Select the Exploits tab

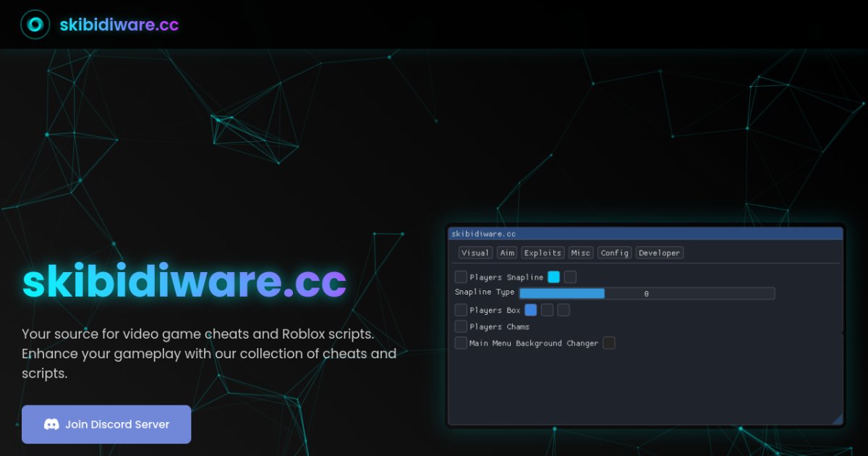tap(542, 253)
